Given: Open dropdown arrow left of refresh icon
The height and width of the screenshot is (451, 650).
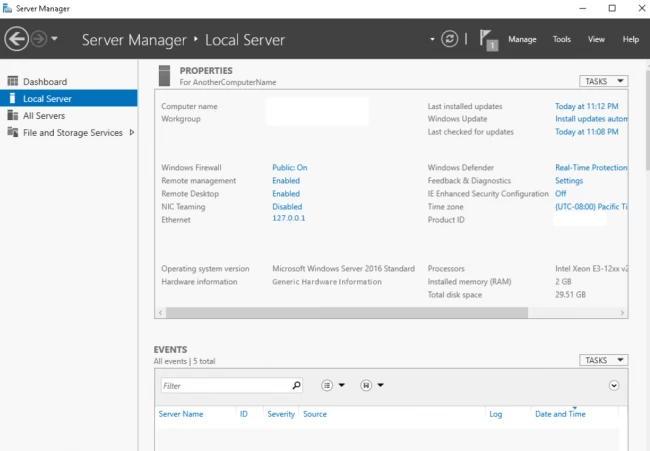Looking at the screenshot, I should pos(432,39).
